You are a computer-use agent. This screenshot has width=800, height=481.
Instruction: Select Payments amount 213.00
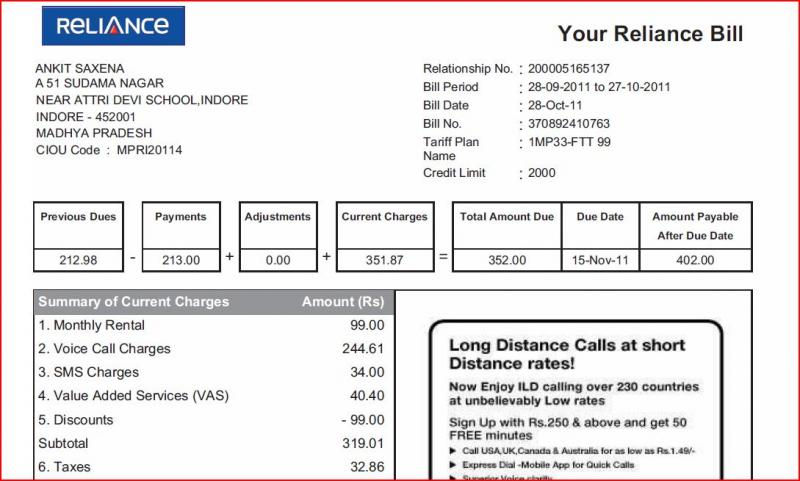coord(181,260)
